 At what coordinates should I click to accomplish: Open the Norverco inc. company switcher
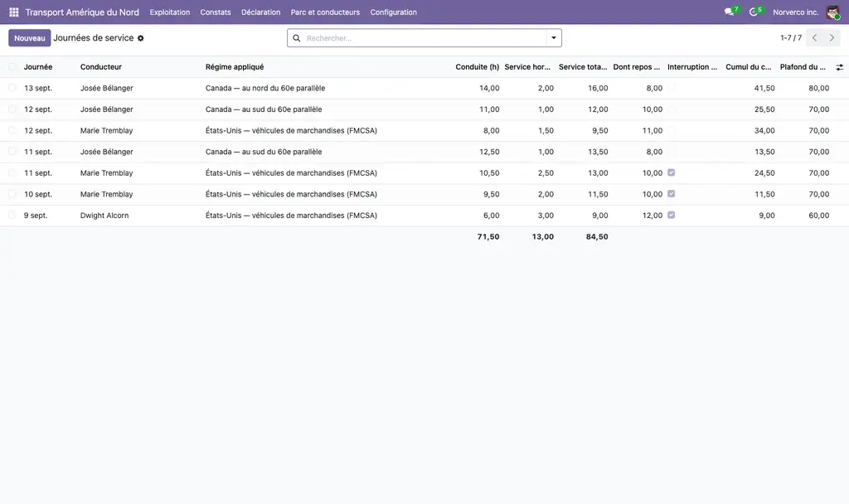coord(795,12)
